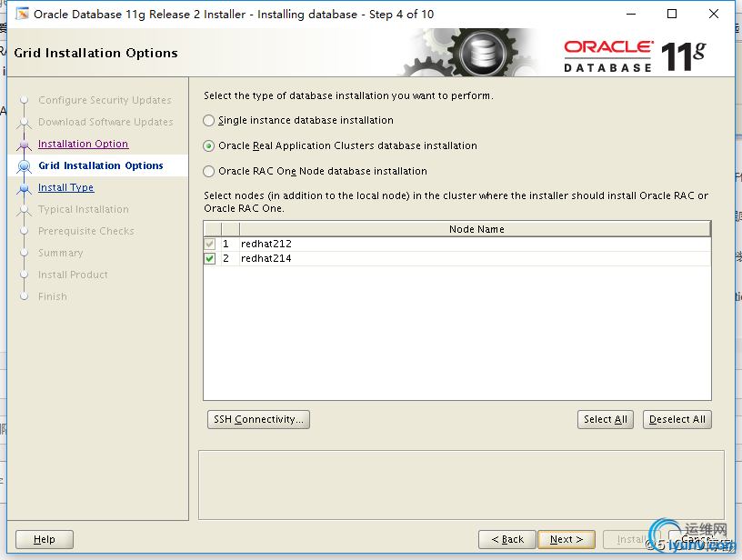Screen dimensions: 742x560
Task: Click the Finish step label
Action: click(53, 296)
